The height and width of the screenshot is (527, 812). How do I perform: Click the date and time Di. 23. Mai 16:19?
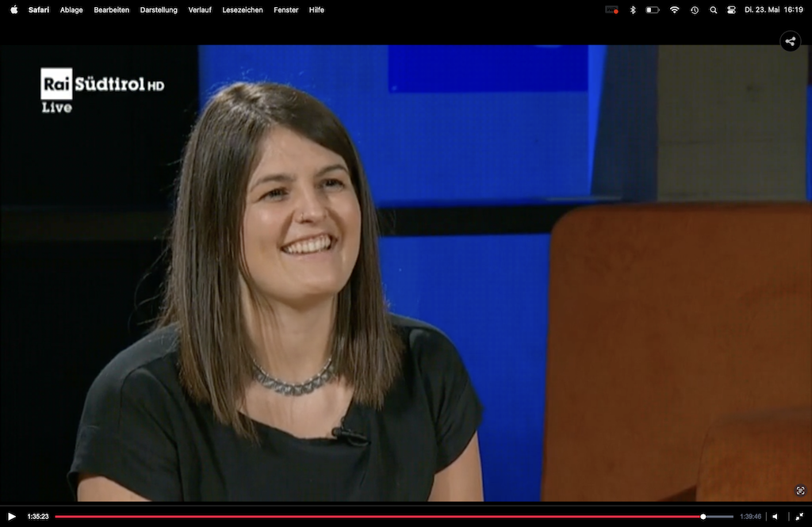click(774, 10)
